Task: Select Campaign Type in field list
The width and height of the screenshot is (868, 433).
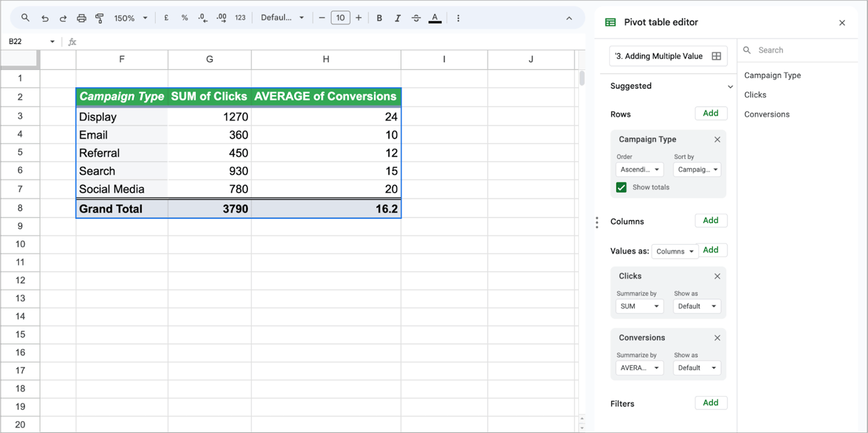Action: [772, 75]
